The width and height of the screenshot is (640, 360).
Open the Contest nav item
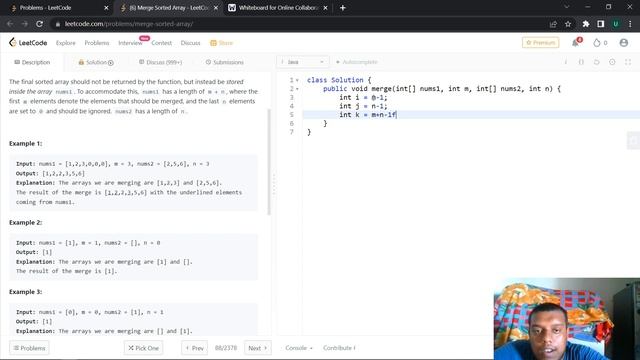click(x=161, y=43)
